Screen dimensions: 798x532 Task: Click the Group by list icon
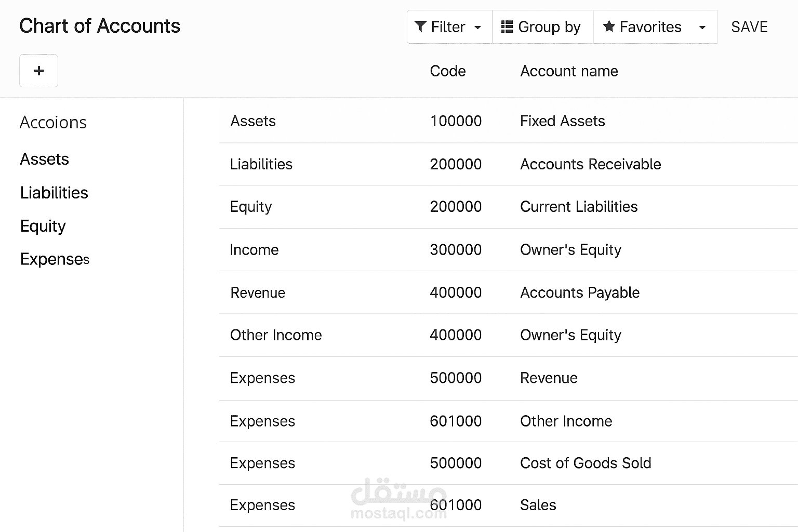pyautogui.click(x=507, y=27)
